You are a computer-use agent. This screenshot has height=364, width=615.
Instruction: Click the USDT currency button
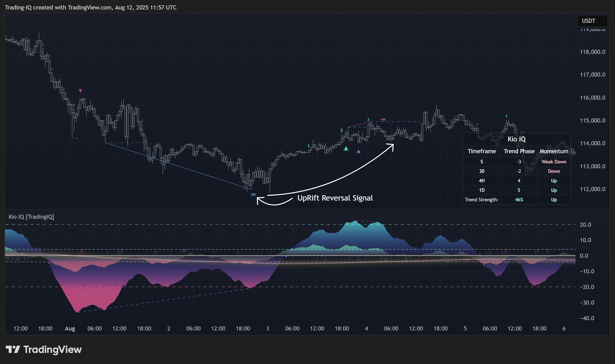pyautogui.click(x=592, y=21)
